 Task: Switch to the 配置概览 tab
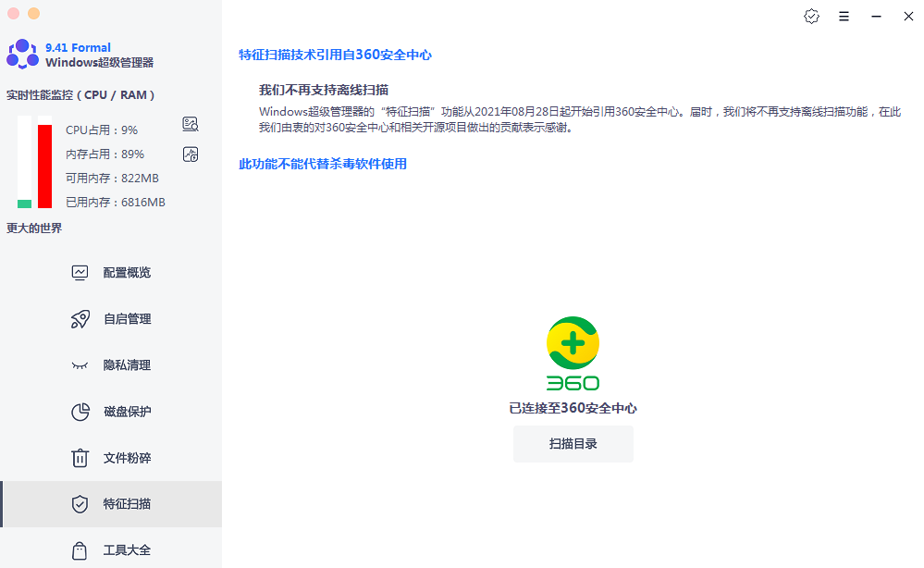[127, 273]
